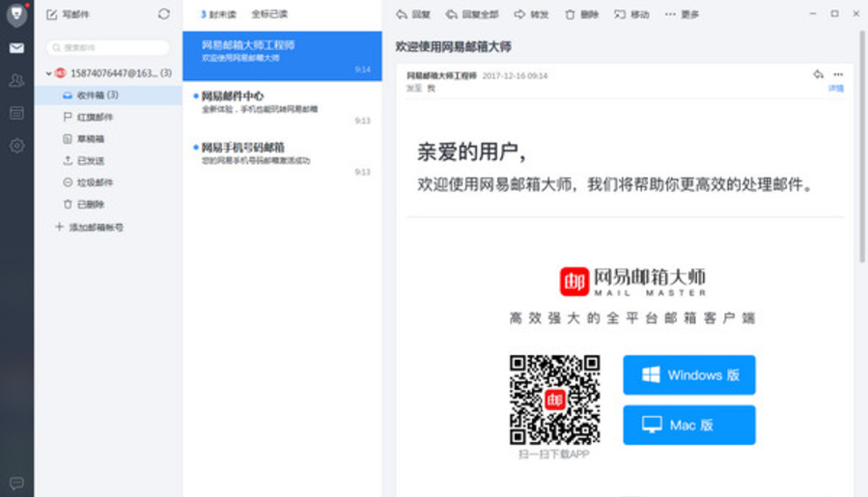Open the feedback chat icon in the sidebar

point(16,483)
